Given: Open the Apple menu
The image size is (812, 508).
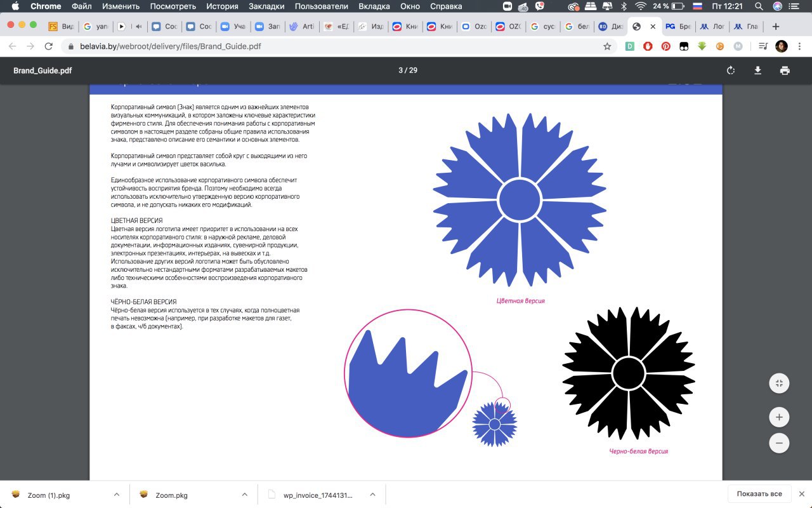Looking at the screenshot, I should (15, 6).
